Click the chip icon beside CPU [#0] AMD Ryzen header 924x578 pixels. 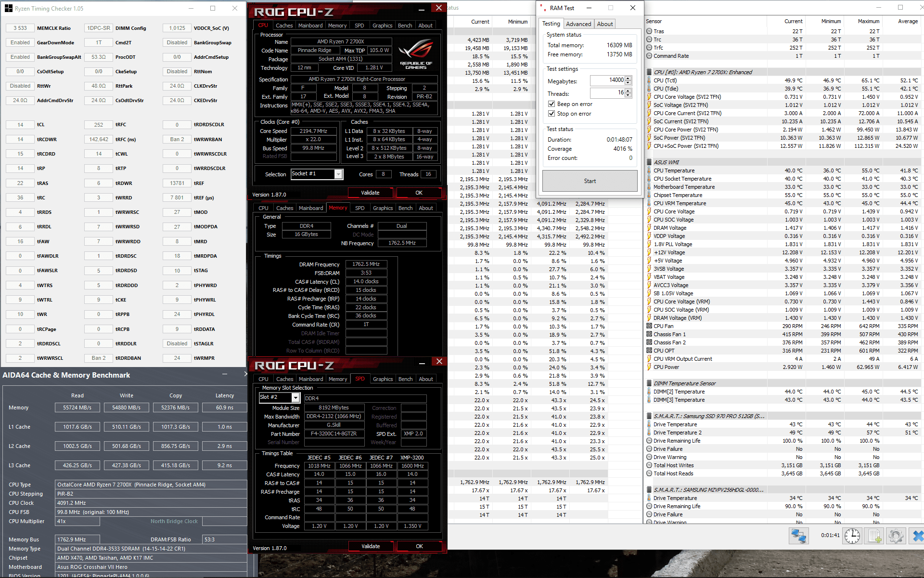point(649,72)
